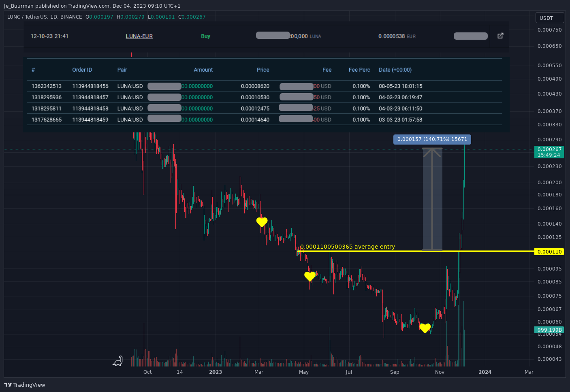Click the Nov label on the time axis
The height and width of the screenshot is (392, 570).
coord(440,372)
